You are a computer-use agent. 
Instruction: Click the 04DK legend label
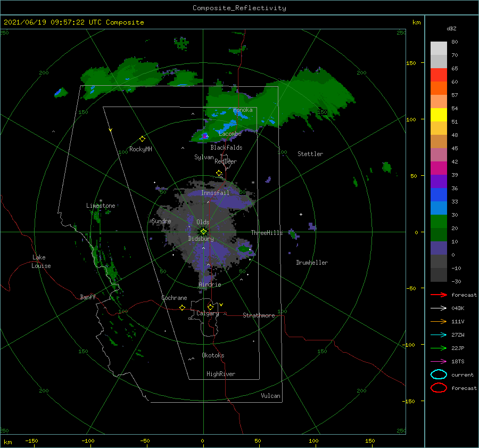[458, 308]
